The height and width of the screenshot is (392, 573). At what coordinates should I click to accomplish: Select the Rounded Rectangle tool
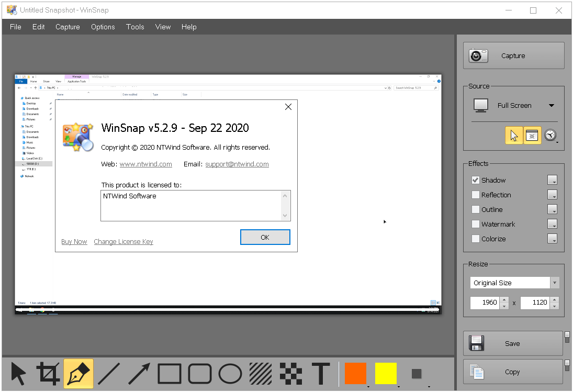[x=199, y=373]
